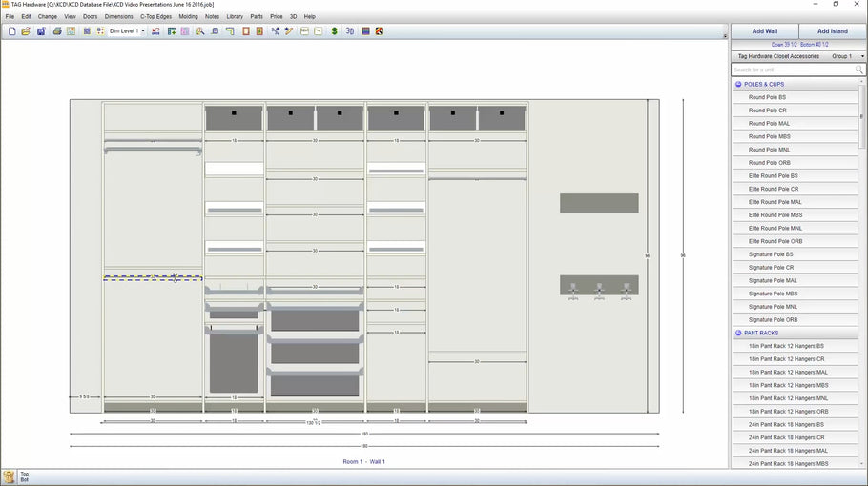Collapse the POLES & CUPS category
868x486 pixels.
[x=738, y=84]
